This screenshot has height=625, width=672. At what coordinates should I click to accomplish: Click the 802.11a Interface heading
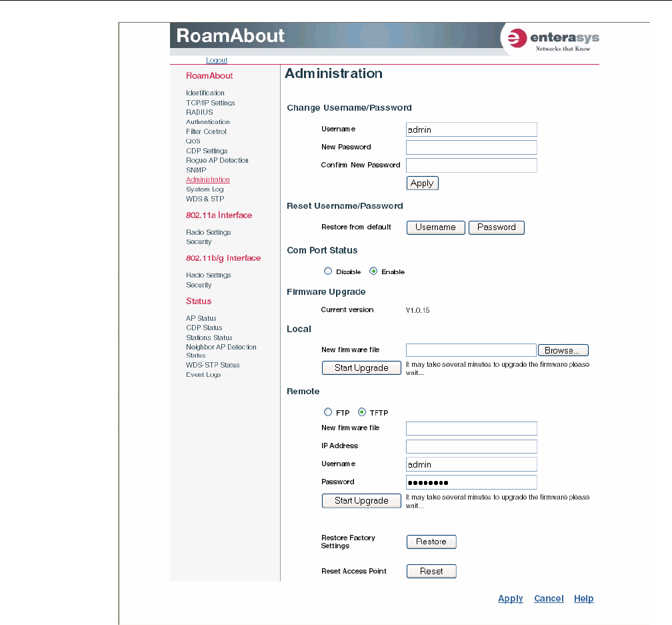tap(219, 215)
